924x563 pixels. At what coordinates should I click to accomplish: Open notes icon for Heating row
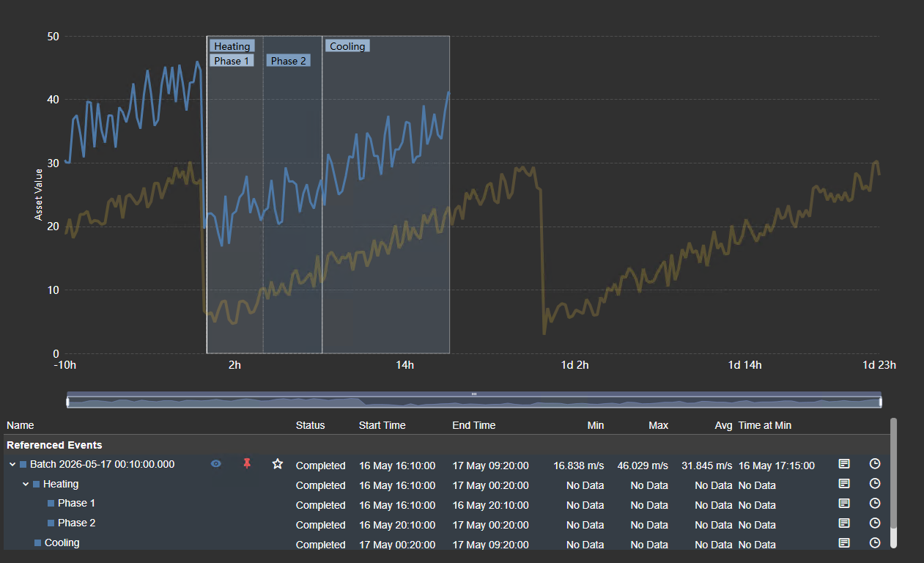[844, 484]
